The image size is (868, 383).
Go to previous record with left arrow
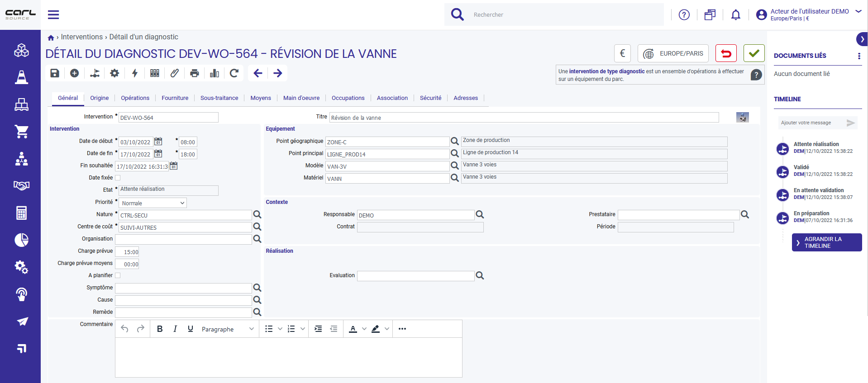pos(258,73)
